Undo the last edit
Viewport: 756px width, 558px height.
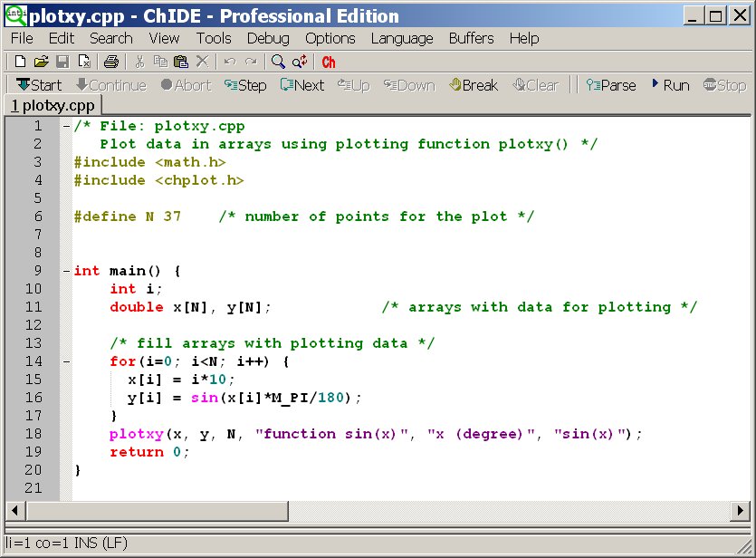tap(230, 62)
